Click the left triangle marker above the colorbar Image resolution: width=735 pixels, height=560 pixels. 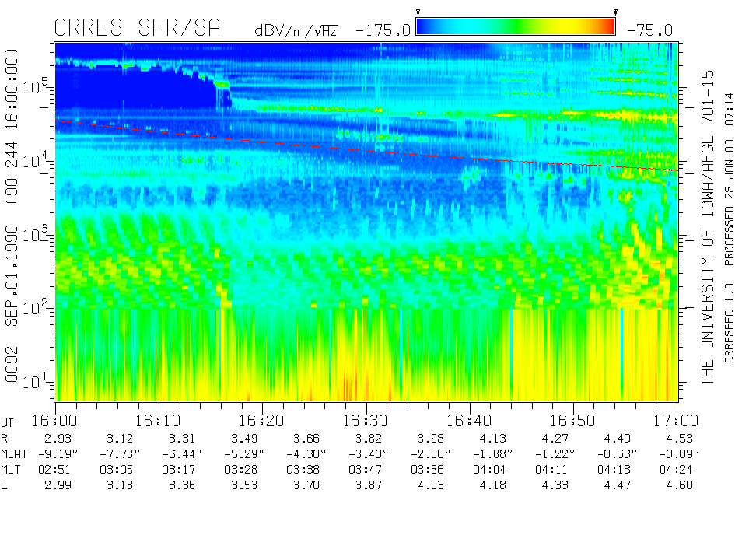(418, 12)
